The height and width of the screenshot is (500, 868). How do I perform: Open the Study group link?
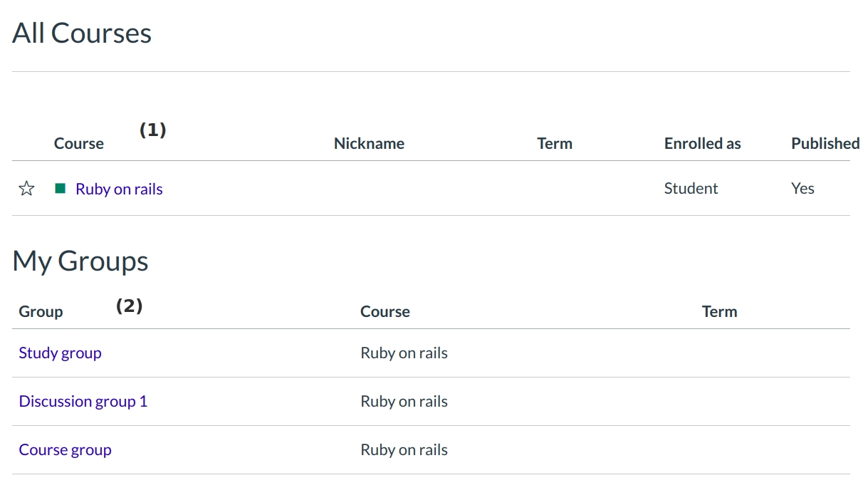coord(60,353)
